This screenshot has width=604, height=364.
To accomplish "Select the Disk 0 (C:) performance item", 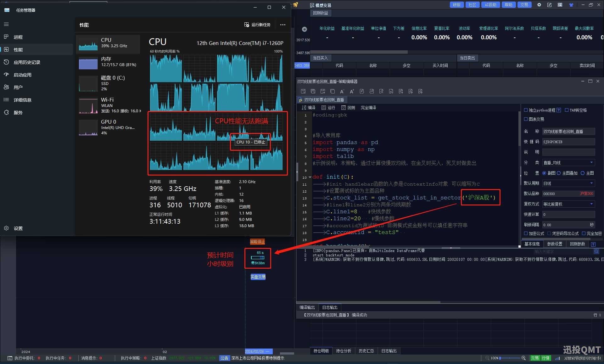I will click(x=108, y=83).
